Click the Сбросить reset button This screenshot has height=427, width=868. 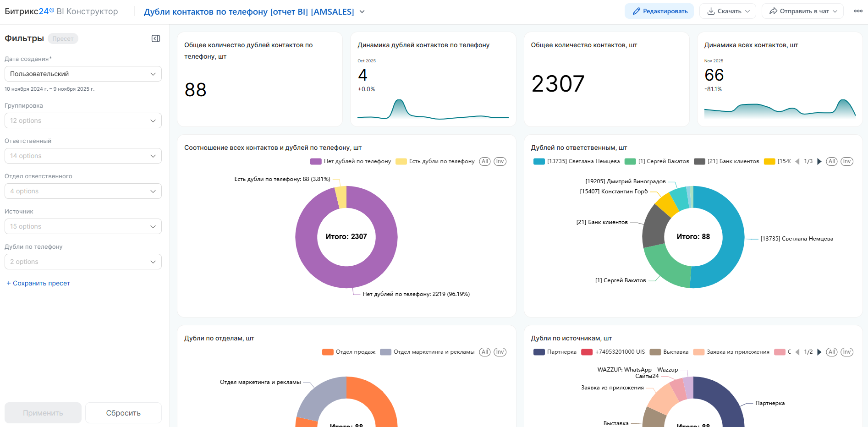123,413
